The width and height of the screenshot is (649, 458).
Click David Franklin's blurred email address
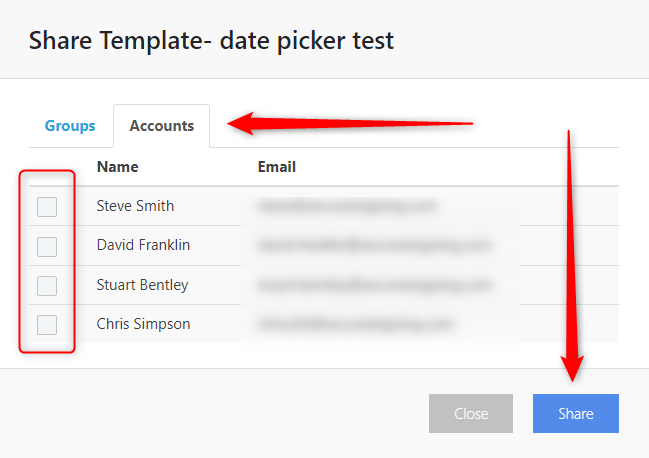(374, 245)
